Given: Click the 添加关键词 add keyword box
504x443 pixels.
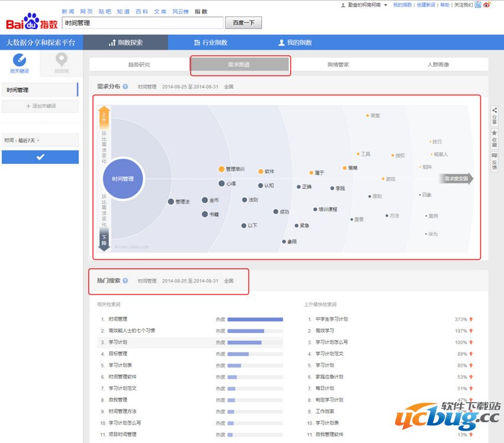Looking at the screenshot, I should [40, 106].
